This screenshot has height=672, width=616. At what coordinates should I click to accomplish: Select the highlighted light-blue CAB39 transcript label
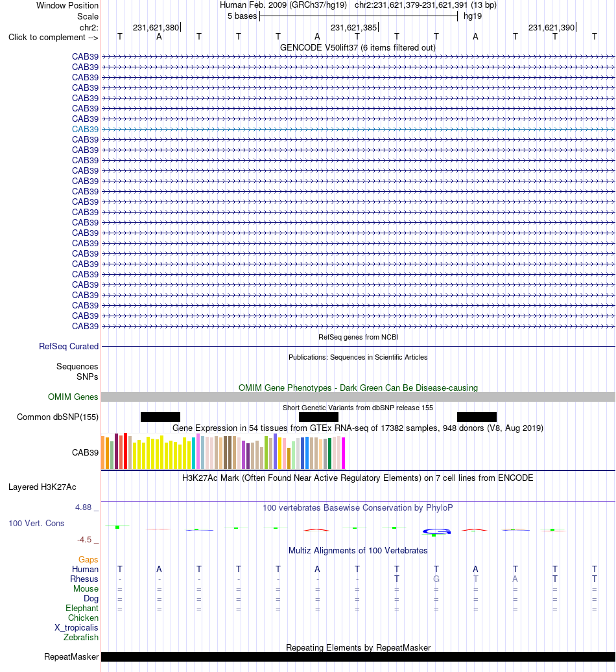[x=85, y=129]
